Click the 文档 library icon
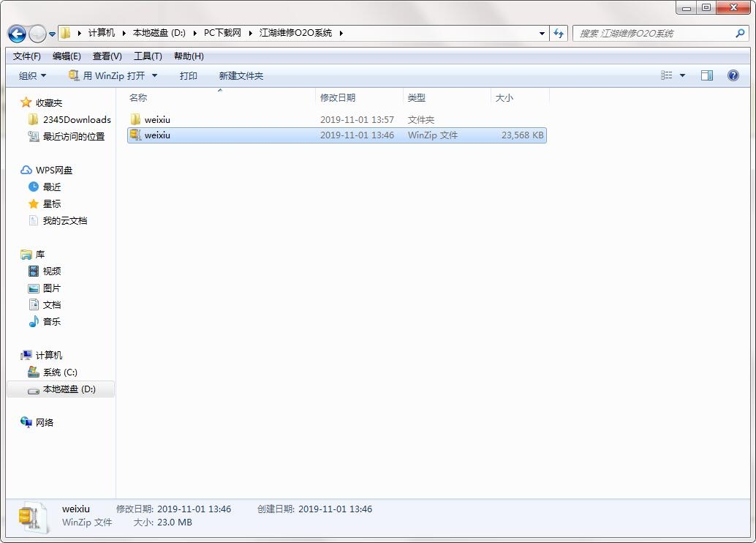The image size is (756, 543). [x=34, y=304]
